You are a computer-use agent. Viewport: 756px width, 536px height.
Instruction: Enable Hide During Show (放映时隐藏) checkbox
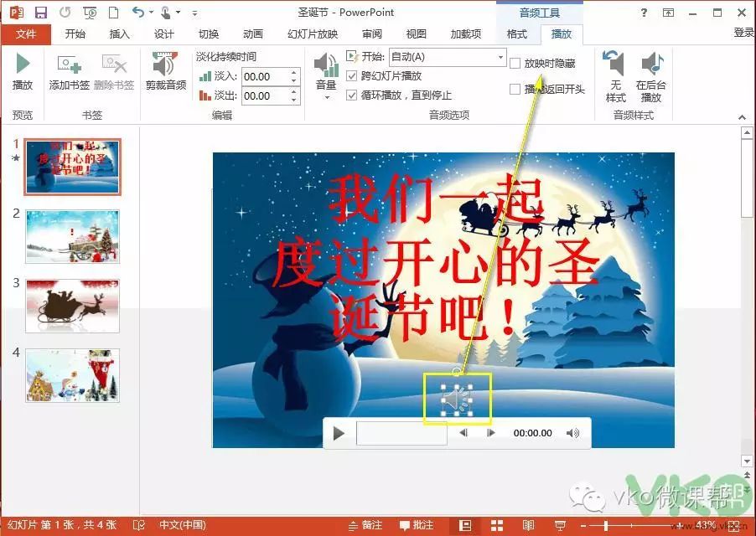tap(515, 64)
